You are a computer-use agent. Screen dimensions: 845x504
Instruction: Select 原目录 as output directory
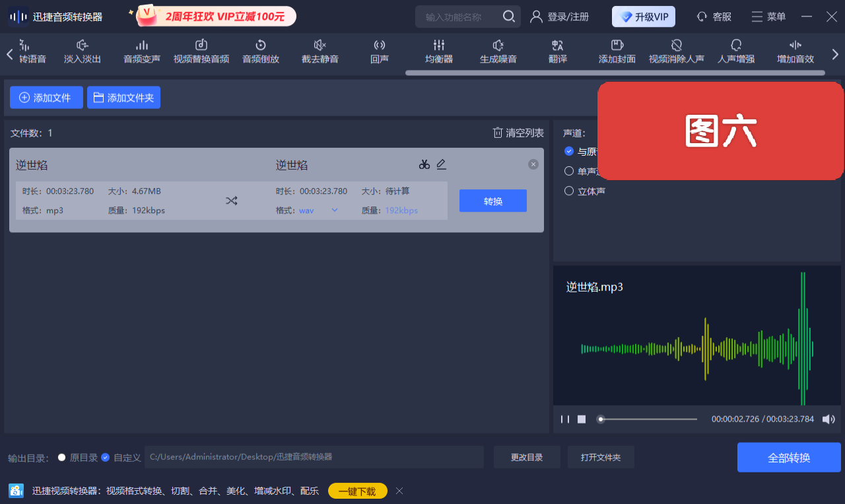[x=61, y=457]
